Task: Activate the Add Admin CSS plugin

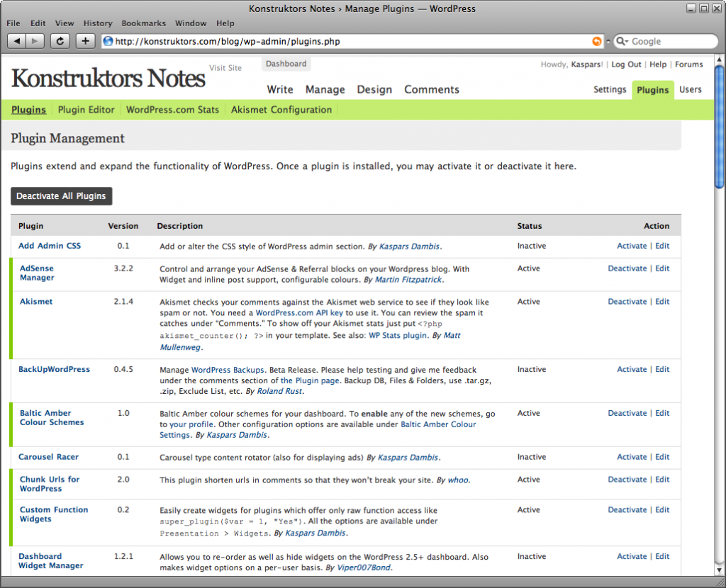Action: [631, 246]
